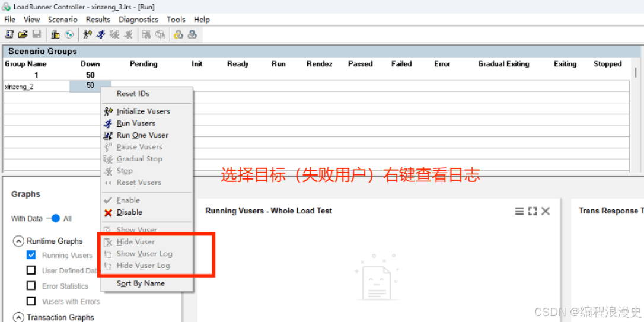Click the Failed column header
Screen dimensions: 644x322
401,64
